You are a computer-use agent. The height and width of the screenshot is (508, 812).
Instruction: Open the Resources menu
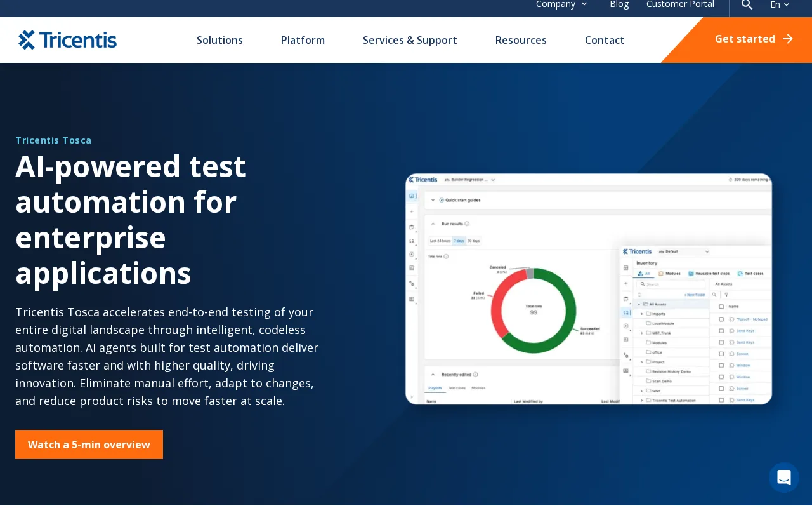[x=521, y=40]
